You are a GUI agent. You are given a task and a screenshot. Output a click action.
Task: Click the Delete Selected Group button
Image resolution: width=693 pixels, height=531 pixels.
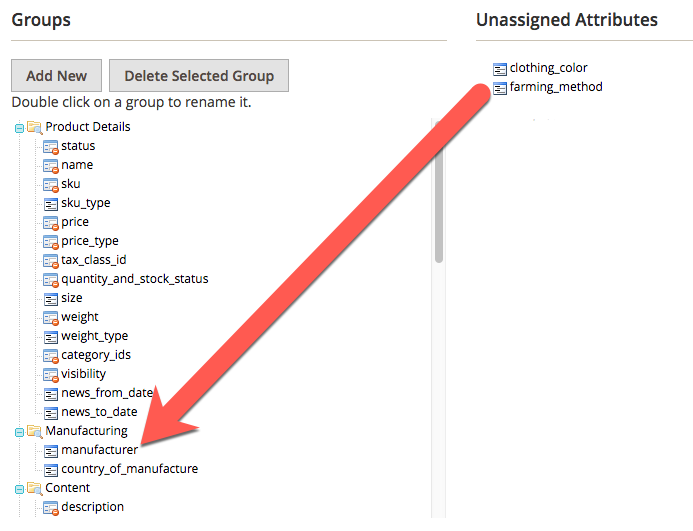pos(199,76)
